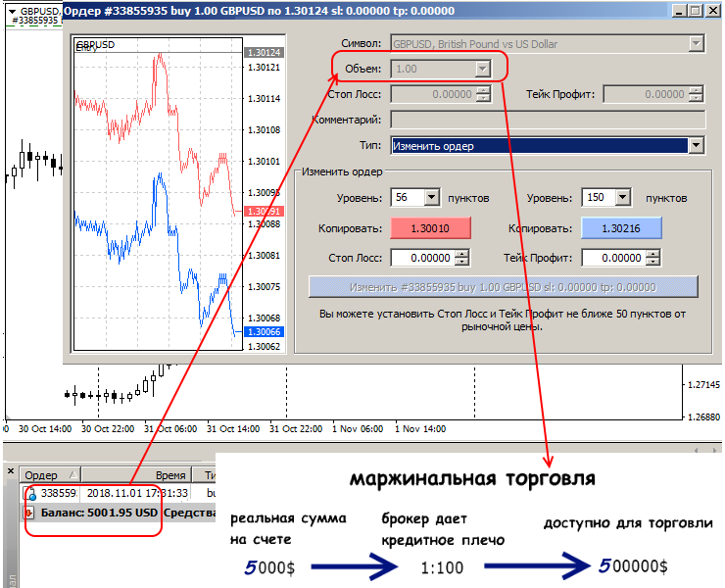Screen dimensions: 725x588
Task: Click the blue Копировать 1.30216 button
Action: pos(622,228)
